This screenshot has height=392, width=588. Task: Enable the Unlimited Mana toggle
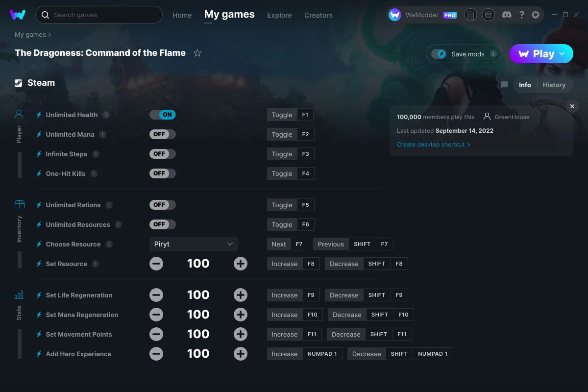pos(163,134)
